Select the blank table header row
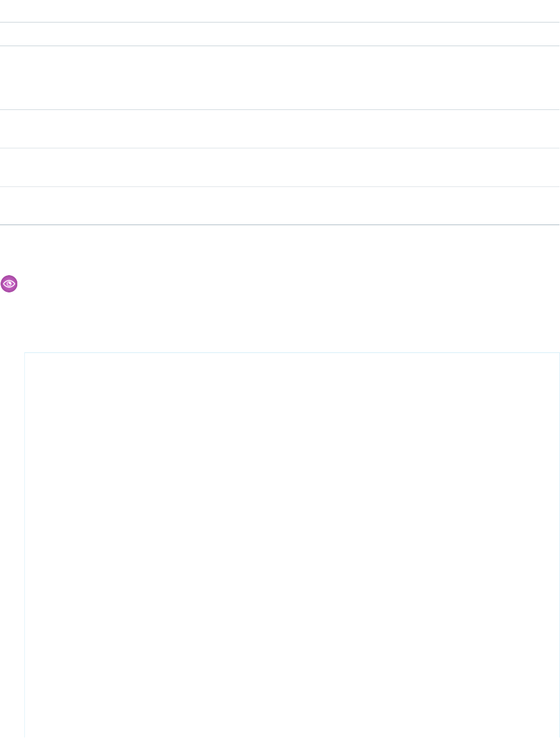560x738 pixels. click(x=280, y=34)
